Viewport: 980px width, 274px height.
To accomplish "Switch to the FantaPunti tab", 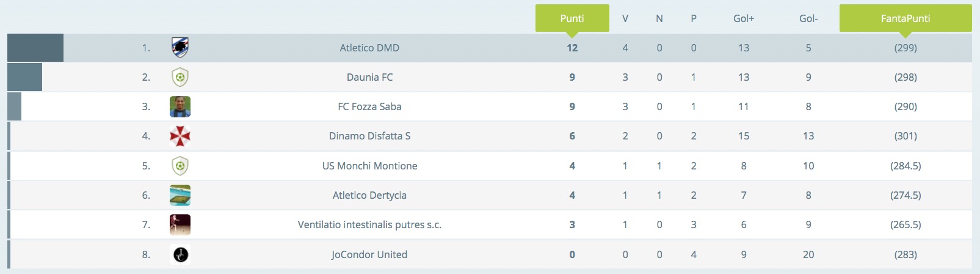I will coord(906,18).
